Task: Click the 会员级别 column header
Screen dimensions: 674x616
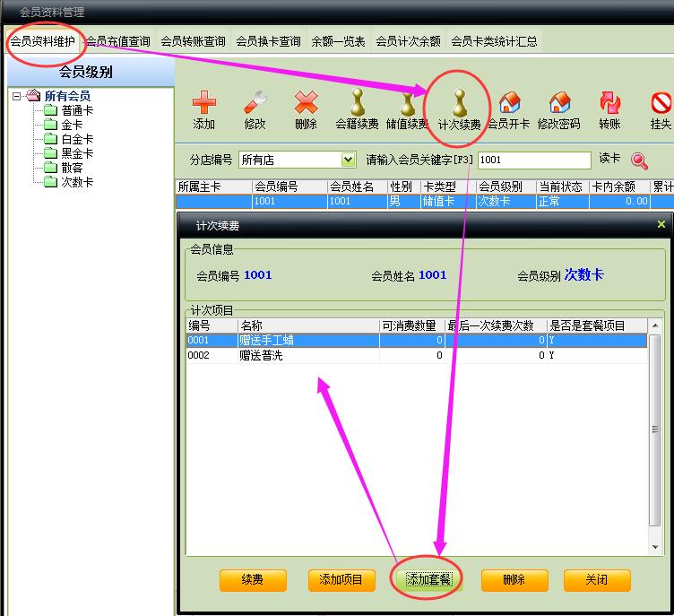Action: pyautogui.click(x=505, y=187)
